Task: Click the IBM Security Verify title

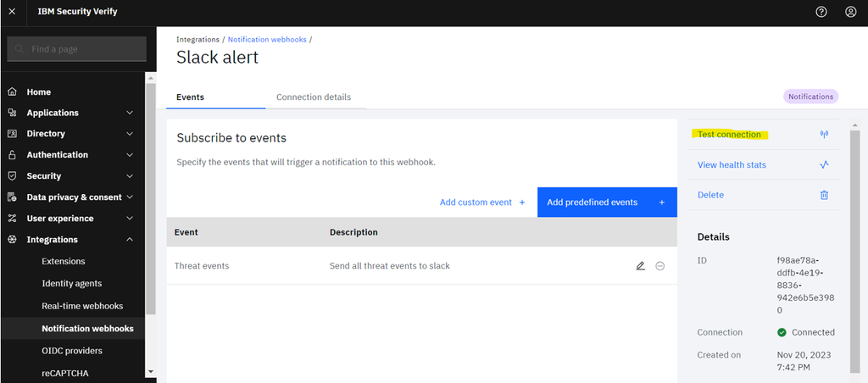Action: [x=77, y=12]
